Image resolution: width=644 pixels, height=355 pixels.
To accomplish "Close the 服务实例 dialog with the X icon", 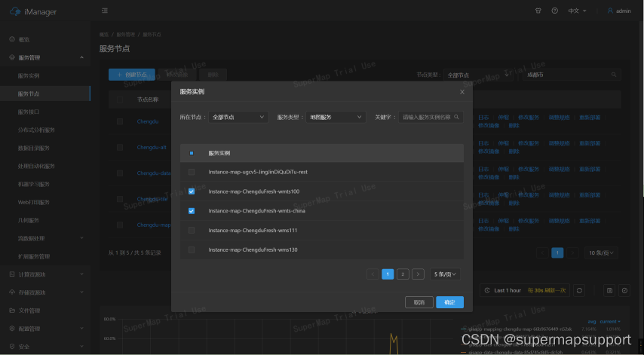I will click(x=462, y=92).
